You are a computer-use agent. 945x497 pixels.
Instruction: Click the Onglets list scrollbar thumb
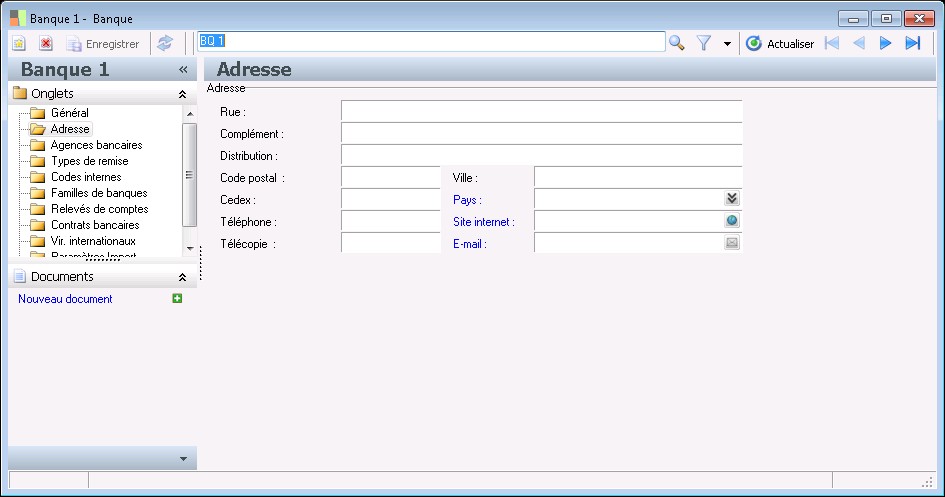189,175
